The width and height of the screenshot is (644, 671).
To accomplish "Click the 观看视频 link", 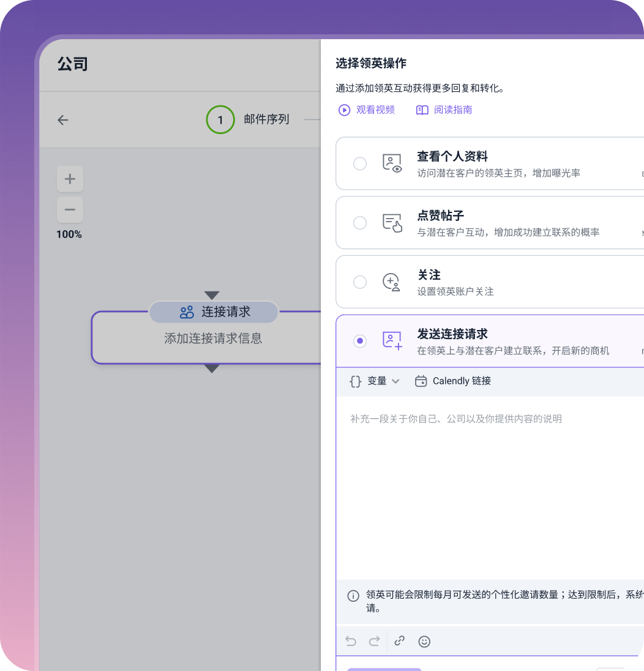I will (375, 110).
